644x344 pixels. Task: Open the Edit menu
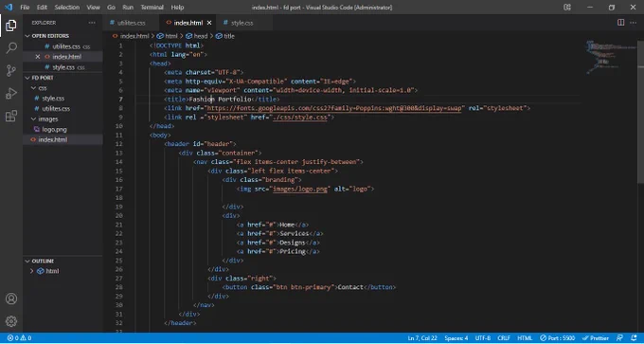(42, 8)
